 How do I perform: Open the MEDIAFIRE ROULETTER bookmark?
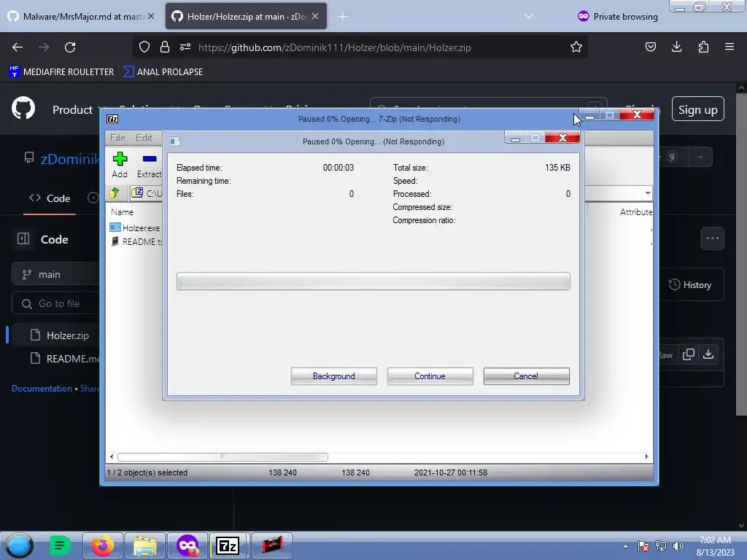tap(61, 72)
